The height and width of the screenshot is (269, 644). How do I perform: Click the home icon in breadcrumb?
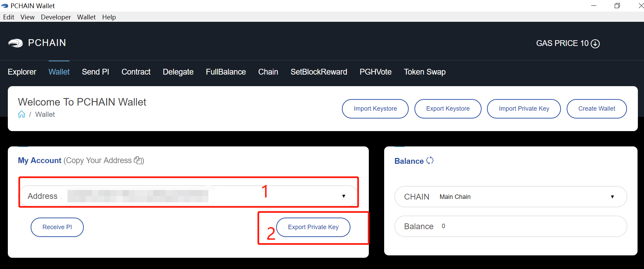click(21, 114)
